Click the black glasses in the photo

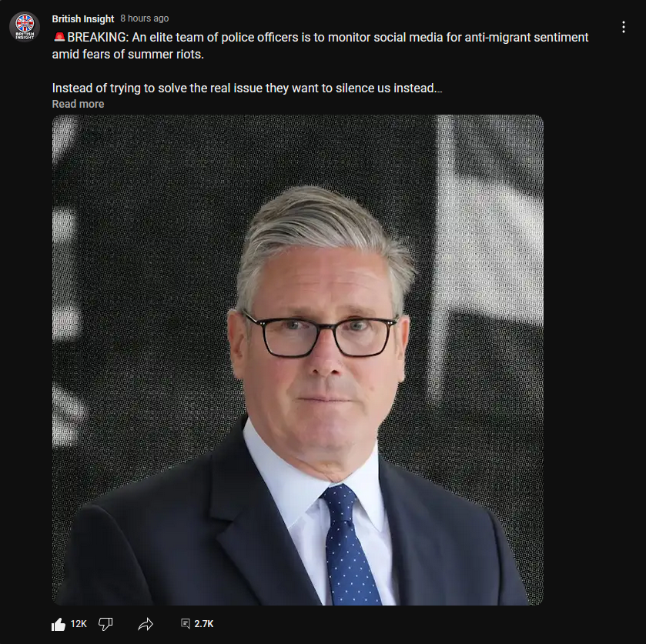pos(321,335)
